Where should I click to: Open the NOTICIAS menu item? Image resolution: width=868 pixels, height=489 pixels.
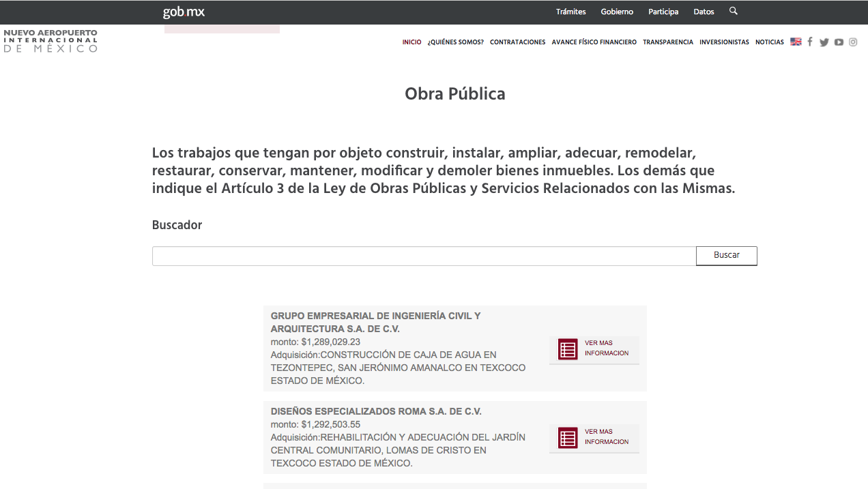pyautogui.click(x=770, y=42)
